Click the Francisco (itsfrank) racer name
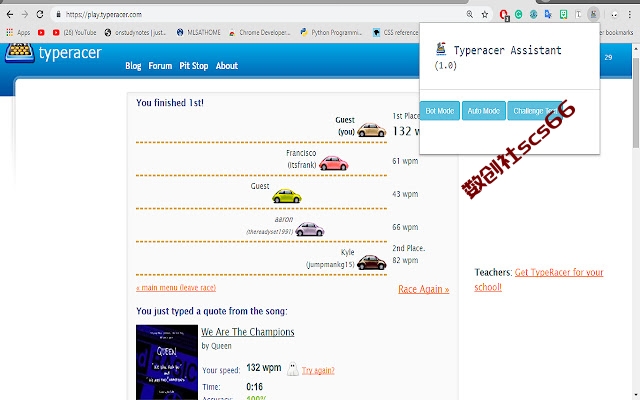 (x=301, y=159)
